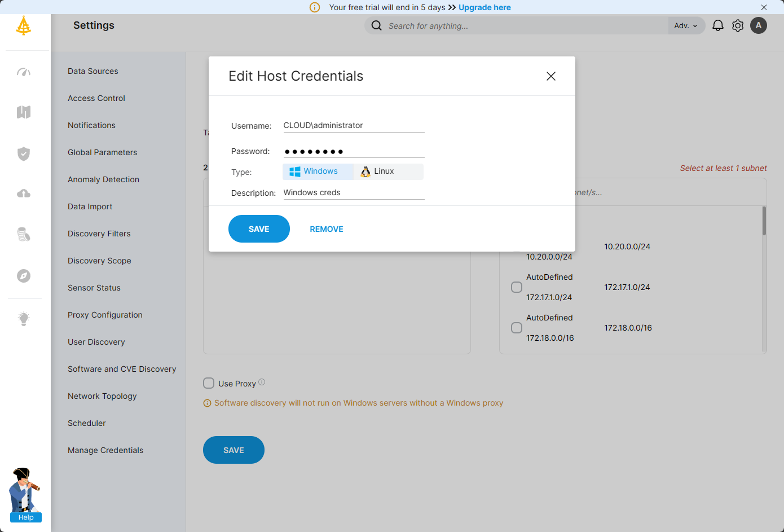784x532 pixels.
Task: Open the map view icon in sidebar
Action: (x=24, y=112)
